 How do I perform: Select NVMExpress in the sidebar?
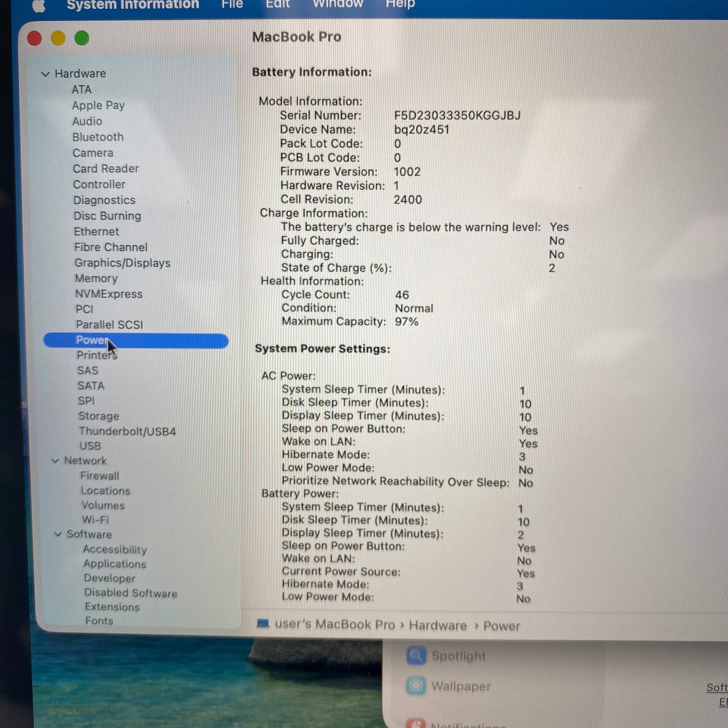pyautogui.click(x=109, y=294)
